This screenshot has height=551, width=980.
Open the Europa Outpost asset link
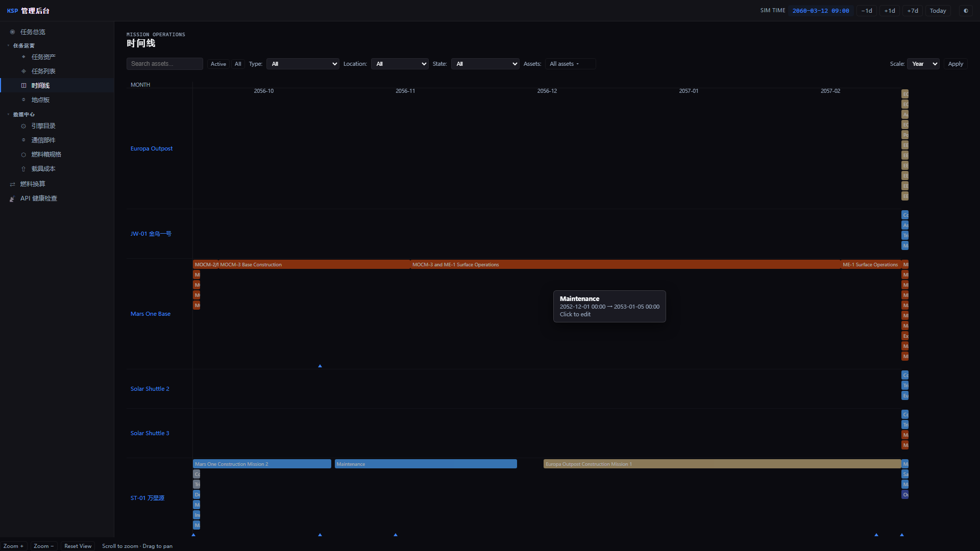coord(152,148)
